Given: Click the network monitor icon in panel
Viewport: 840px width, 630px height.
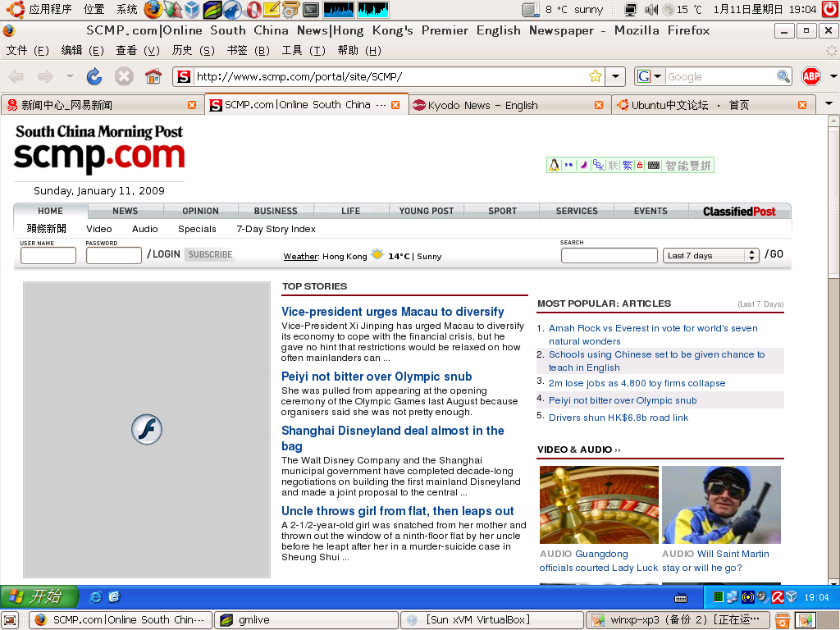Looking at the screenshot, I should click(x=631, y=9).
